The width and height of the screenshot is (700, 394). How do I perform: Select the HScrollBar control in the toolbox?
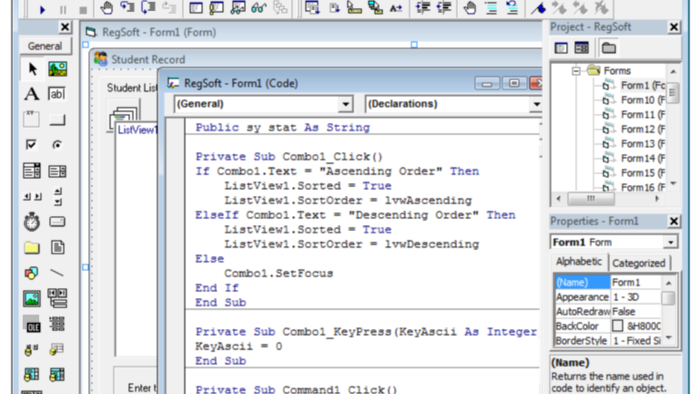[32, 196]
